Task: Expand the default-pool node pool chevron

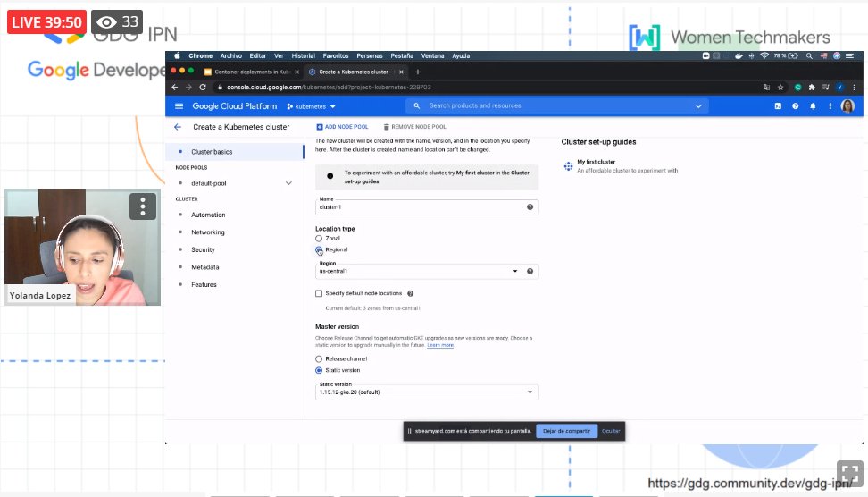Action: (288, 183)
